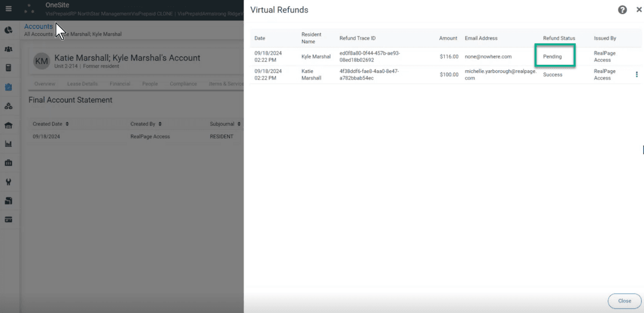
Task: Click the KM account avatar
Action: tap(41, 61)
